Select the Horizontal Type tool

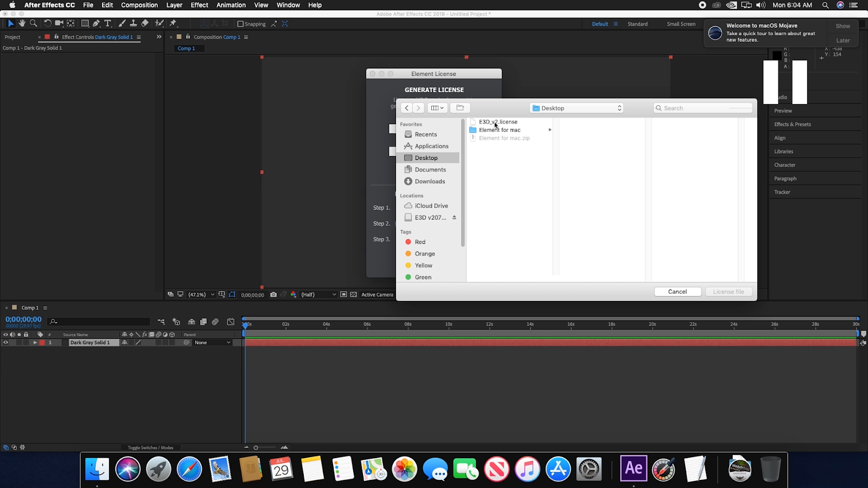click(x=107, y=23)
